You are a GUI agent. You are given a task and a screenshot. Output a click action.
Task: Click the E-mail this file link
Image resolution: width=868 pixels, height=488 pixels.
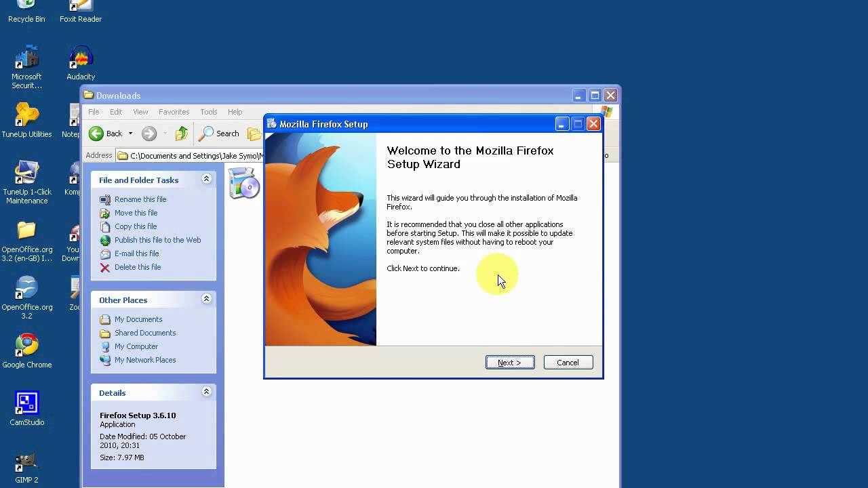click(137, 253)
